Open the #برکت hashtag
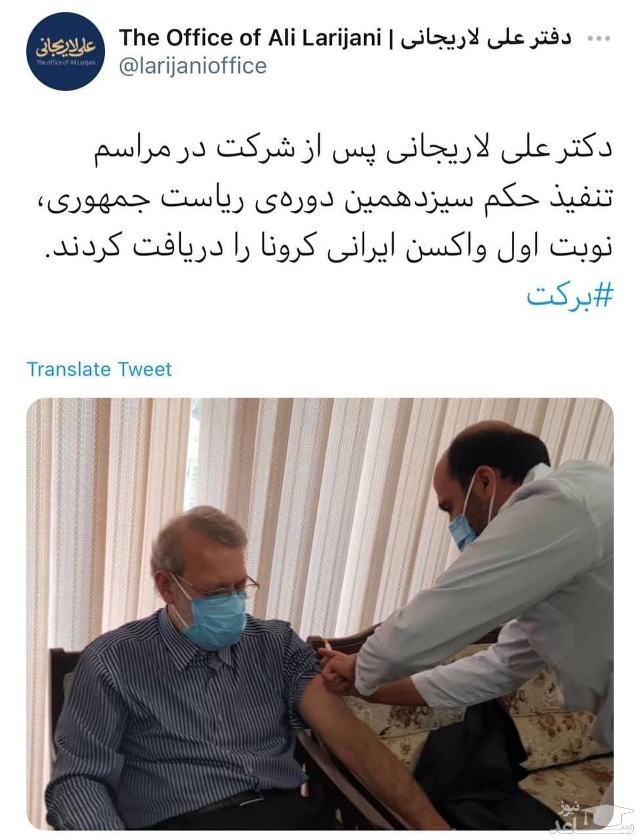 (570, 297)
